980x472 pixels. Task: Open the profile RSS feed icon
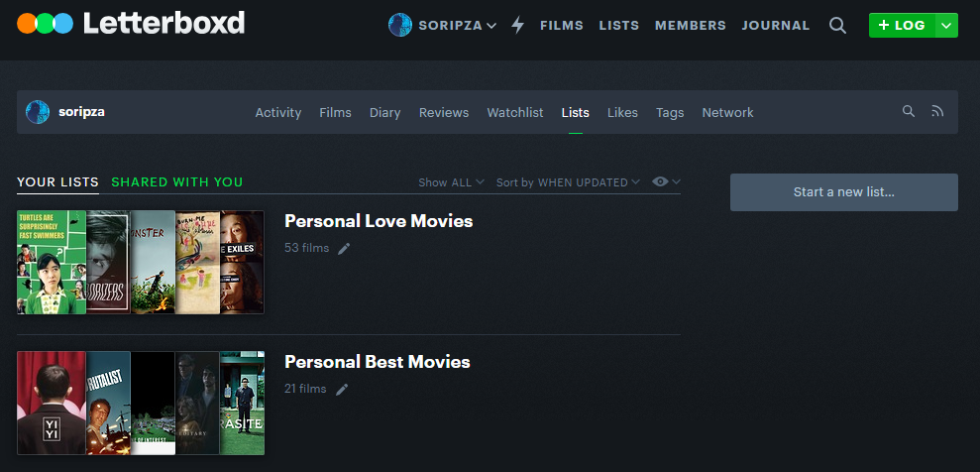pos(936,111)
